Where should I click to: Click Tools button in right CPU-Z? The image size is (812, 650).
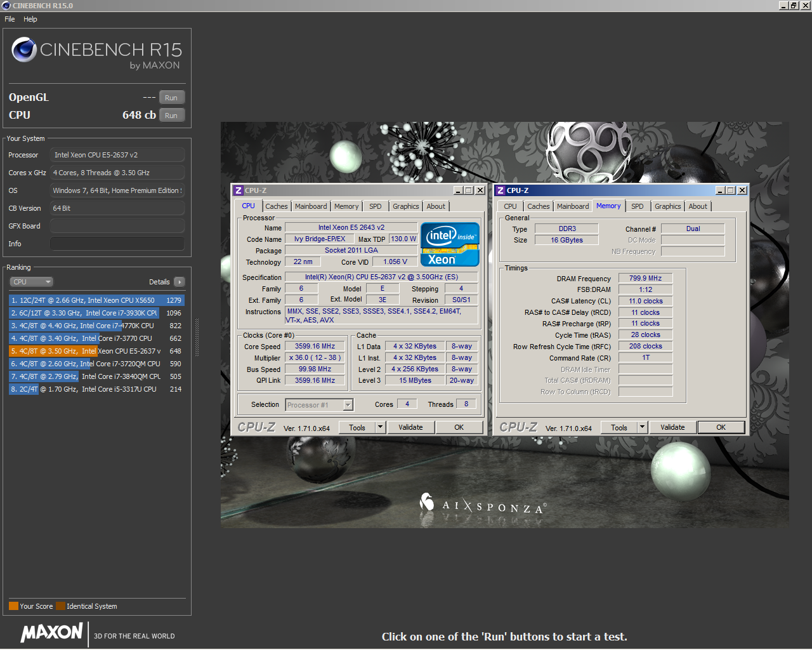click(619, 427)
